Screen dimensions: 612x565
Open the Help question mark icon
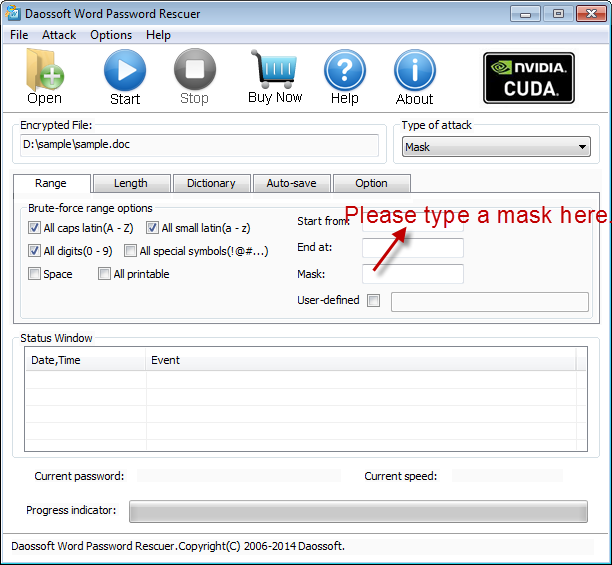click(345, 77)
